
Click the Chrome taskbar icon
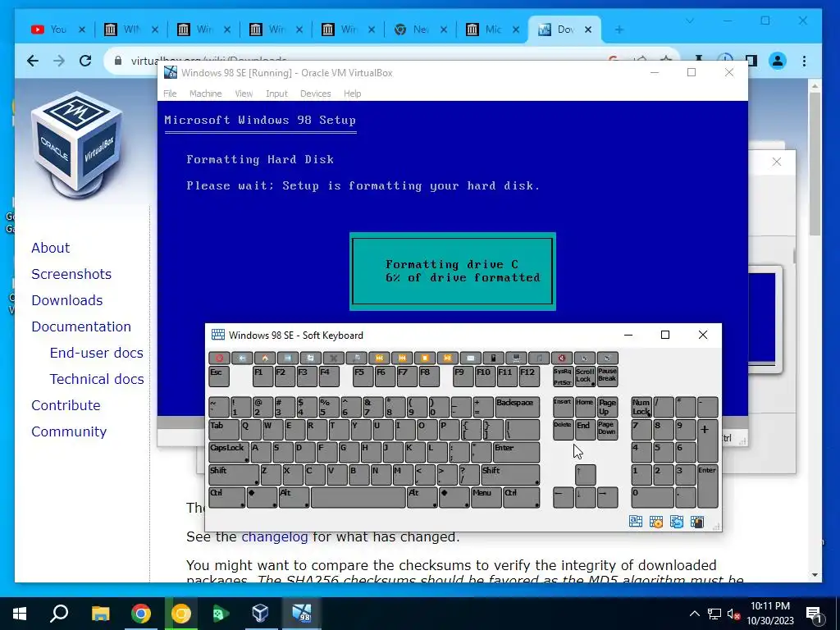(141, 614)
